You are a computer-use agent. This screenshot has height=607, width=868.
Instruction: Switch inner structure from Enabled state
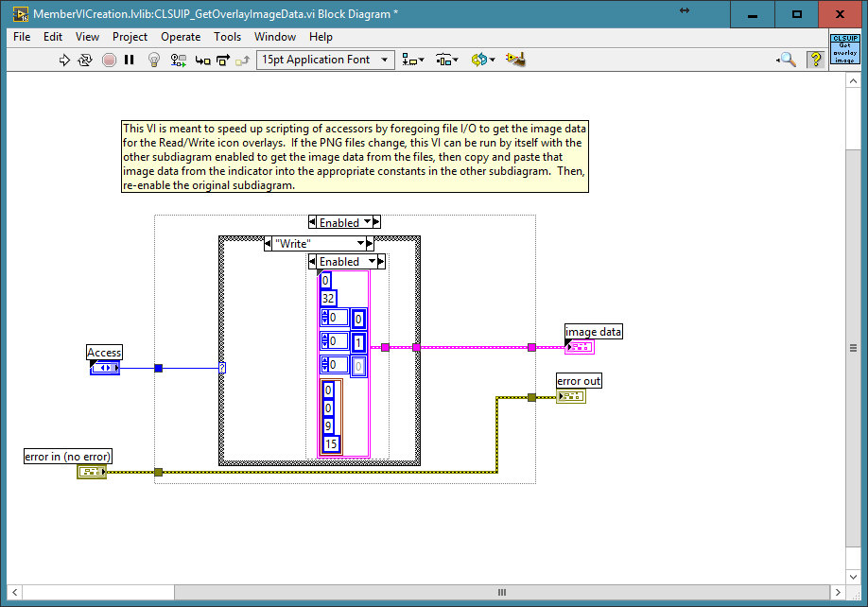click(373, 261)
